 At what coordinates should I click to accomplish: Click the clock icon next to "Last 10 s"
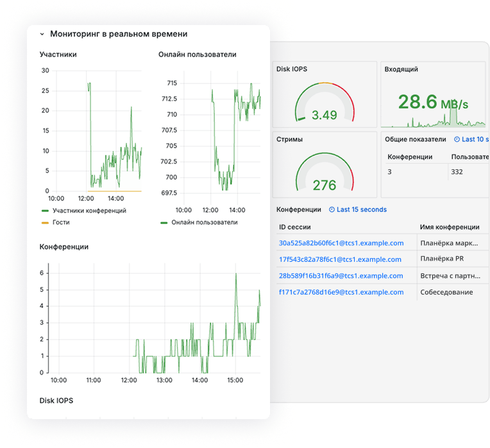[x=457, y=139]
